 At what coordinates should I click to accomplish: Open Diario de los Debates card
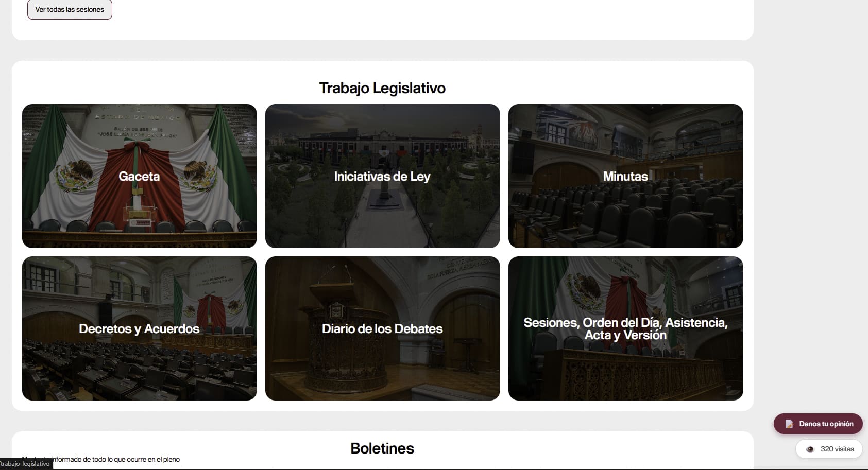(383, 328)
